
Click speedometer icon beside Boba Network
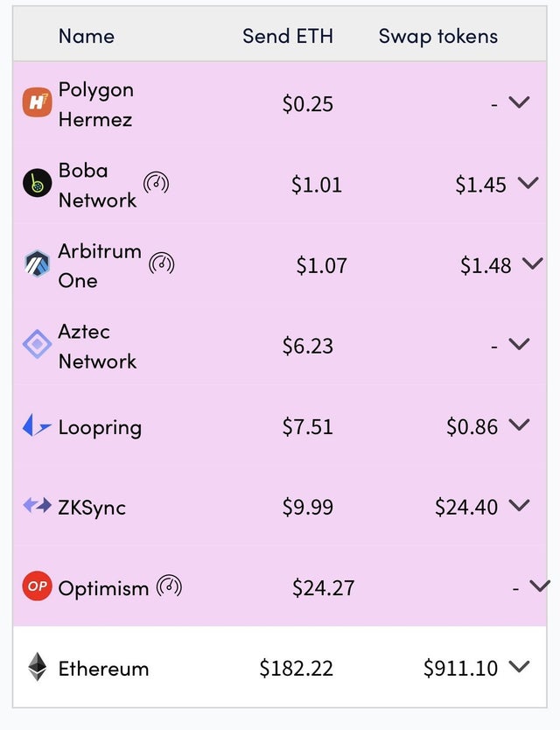(x=157, y=184)
